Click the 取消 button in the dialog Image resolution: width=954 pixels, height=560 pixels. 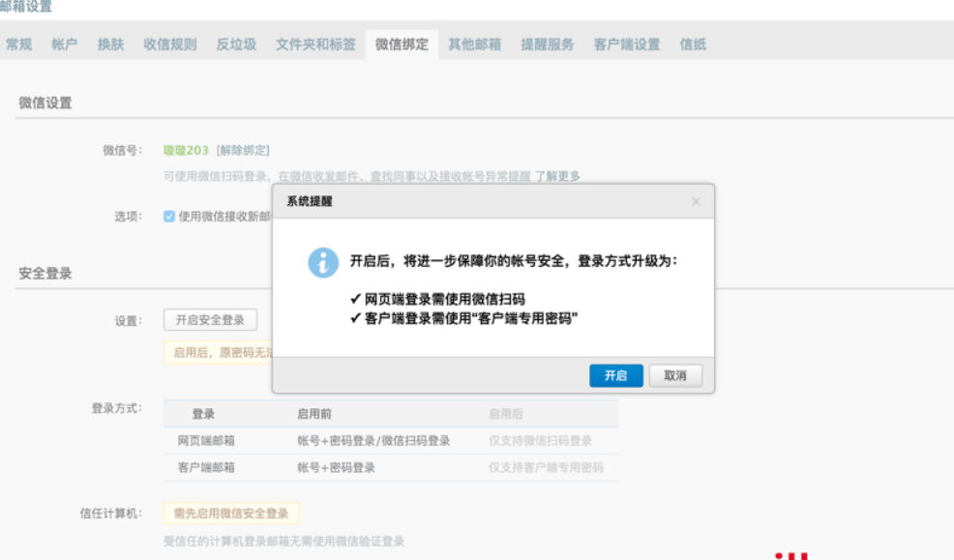coord(675,377)
